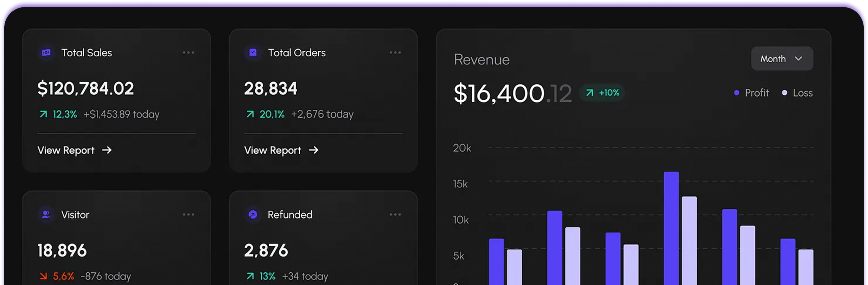This screenshot has height=285, width=868.
Task: Click the +$1,453.89 today text
Action: click(121, 114)
